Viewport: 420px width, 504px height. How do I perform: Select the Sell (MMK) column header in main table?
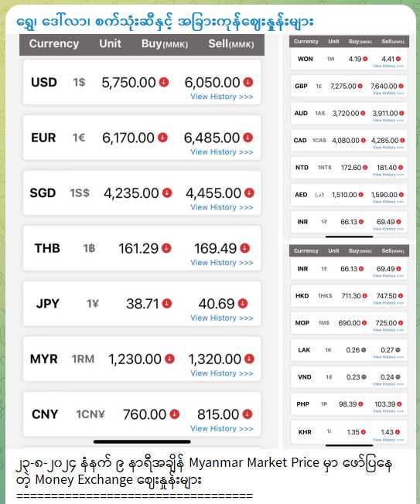click(231, 44)
